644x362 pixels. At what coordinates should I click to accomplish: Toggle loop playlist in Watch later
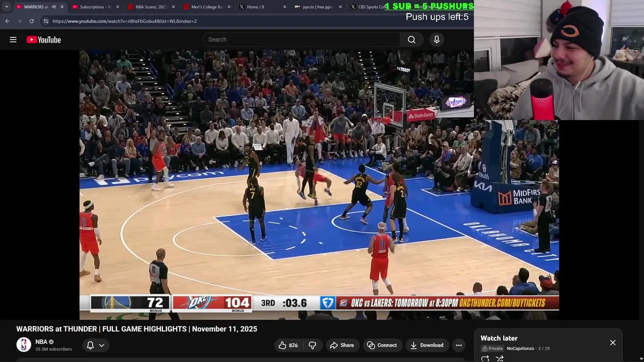pos(485,358)
